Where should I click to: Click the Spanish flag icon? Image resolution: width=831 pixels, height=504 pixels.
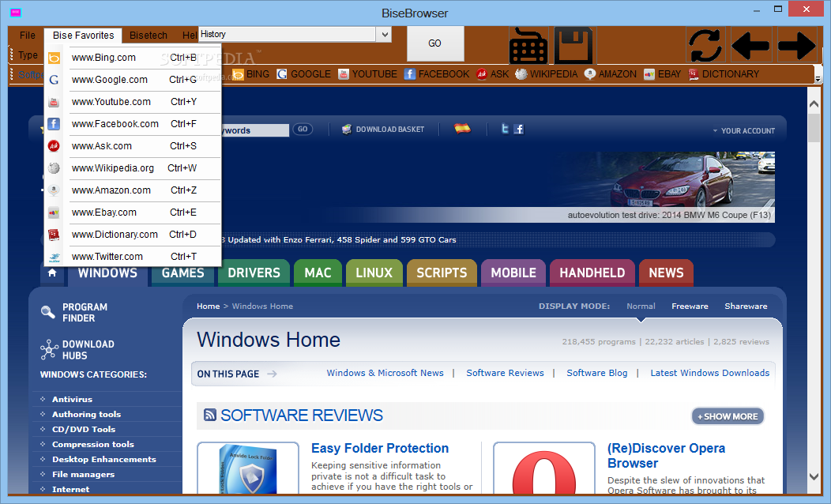pyautogui.click(x=462, y=128)
